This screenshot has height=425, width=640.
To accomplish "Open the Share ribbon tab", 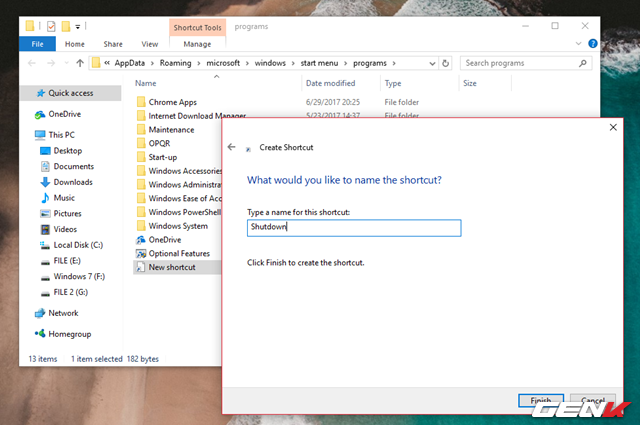I will [113, 44].
